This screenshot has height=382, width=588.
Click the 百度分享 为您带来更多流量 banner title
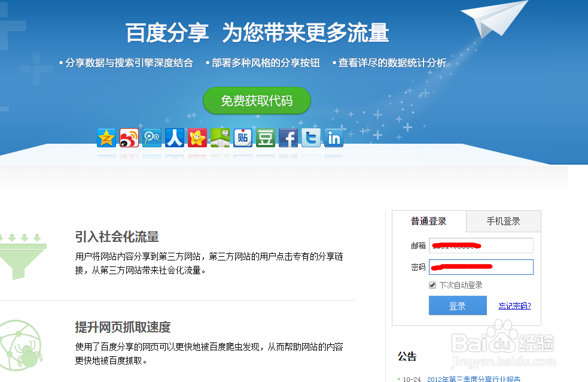click(257, 33)
